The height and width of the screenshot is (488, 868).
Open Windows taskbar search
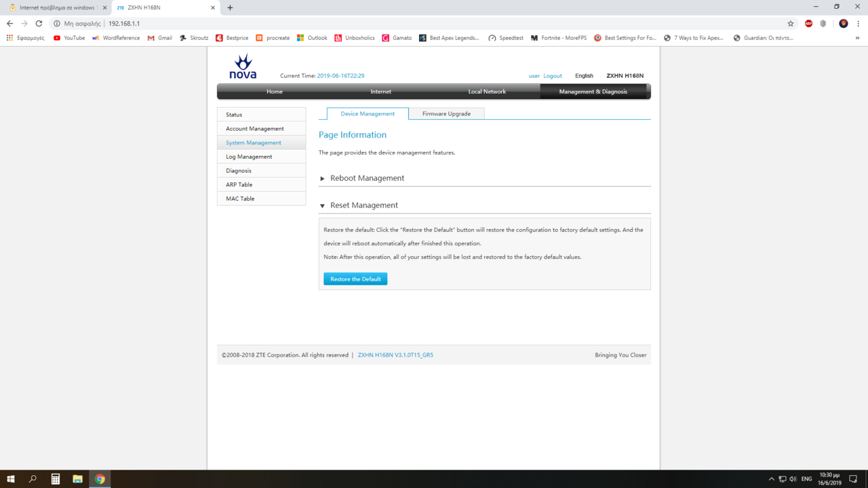(x=33, y=479)
